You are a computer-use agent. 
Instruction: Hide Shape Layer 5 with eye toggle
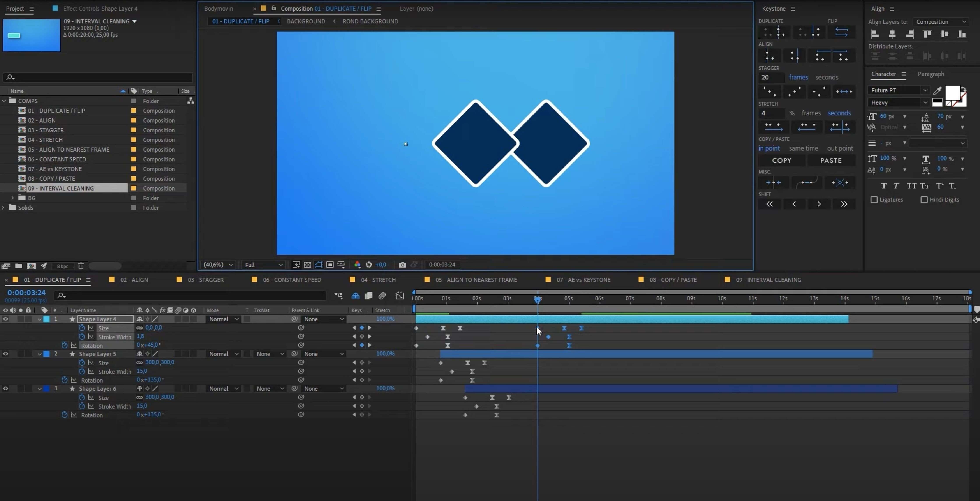pyautogui.click(x=5, y=354)
